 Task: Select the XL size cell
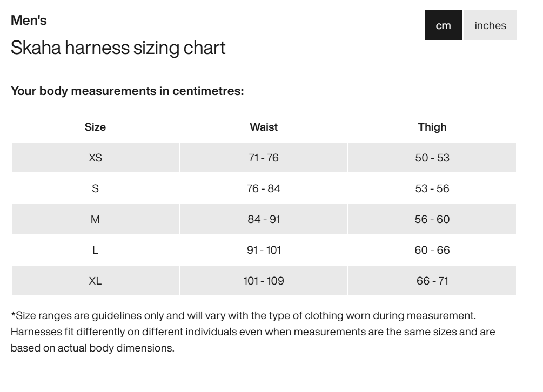click(x=95, y=281)
